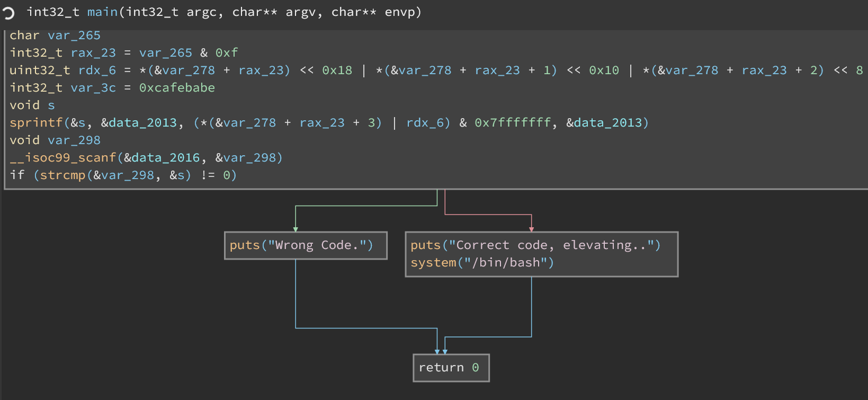
Task: Click the return 0 graph block
Action: [451, 368]
